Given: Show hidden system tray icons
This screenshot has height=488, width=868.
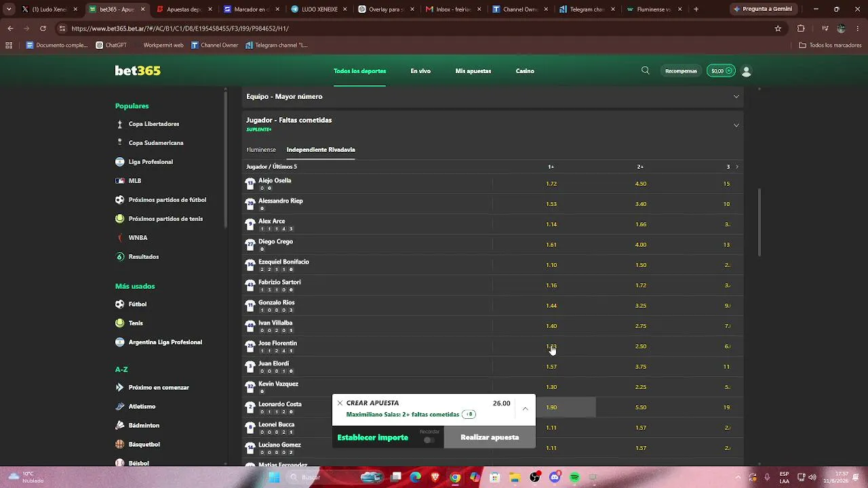Looking at the screenshot, I should 738,477.
